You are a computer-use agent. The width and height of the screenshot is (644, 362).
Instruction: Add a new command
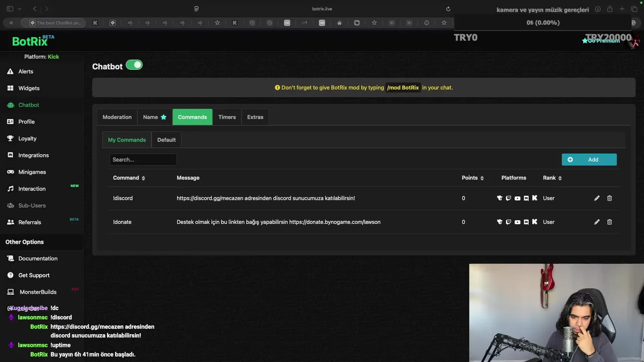click(x=589, y=159)
